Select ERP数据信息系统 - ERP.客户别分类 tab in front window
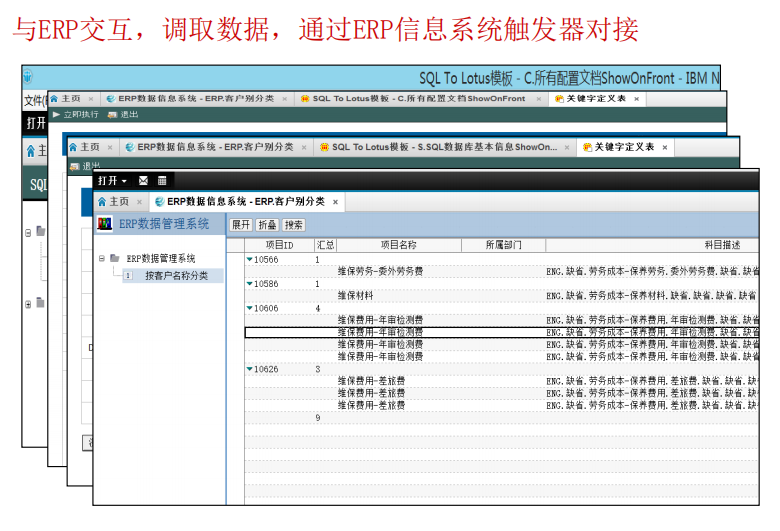This screenshot has height=531, width=780. point(246,202)
